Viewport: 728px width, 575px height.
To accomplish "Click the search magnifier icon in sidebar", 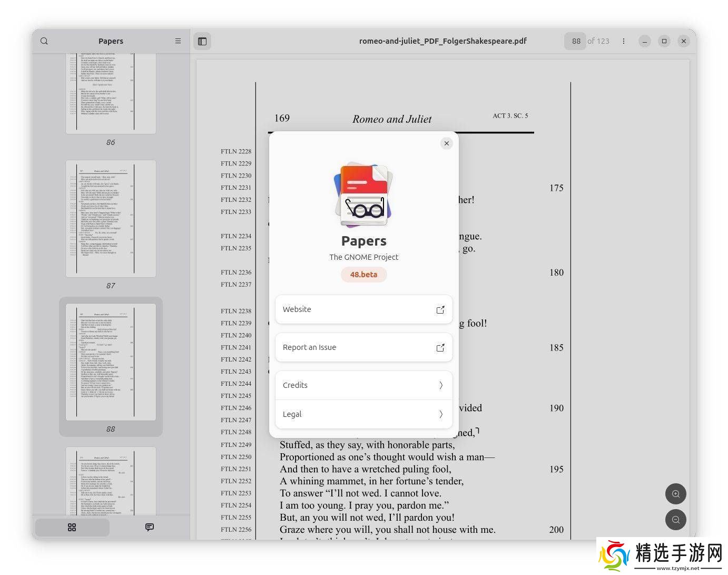I will pos(44,41).
